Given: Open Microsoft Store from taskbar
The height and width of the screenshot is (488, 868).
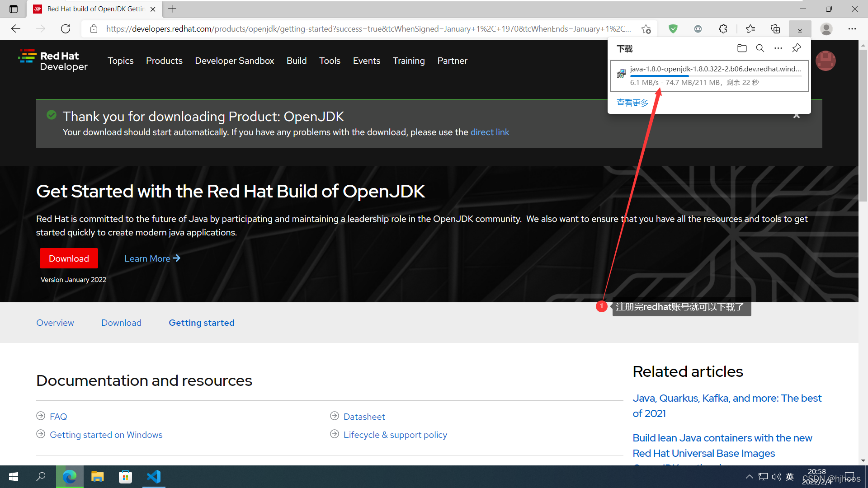Looking at the screenshot, I should click(125, 477).
